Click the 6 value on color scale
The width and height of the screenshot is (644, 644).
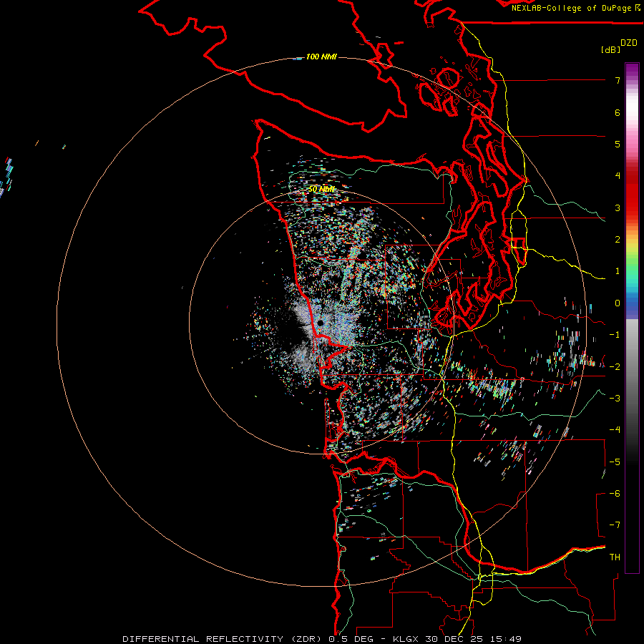point(618,112)
